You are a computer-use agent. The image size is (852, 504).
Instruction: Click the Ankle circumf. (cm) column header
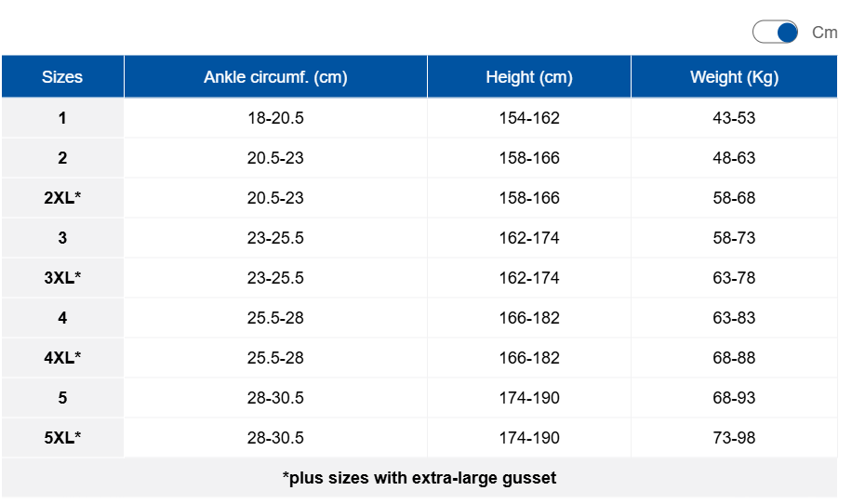tap(275, 76)
